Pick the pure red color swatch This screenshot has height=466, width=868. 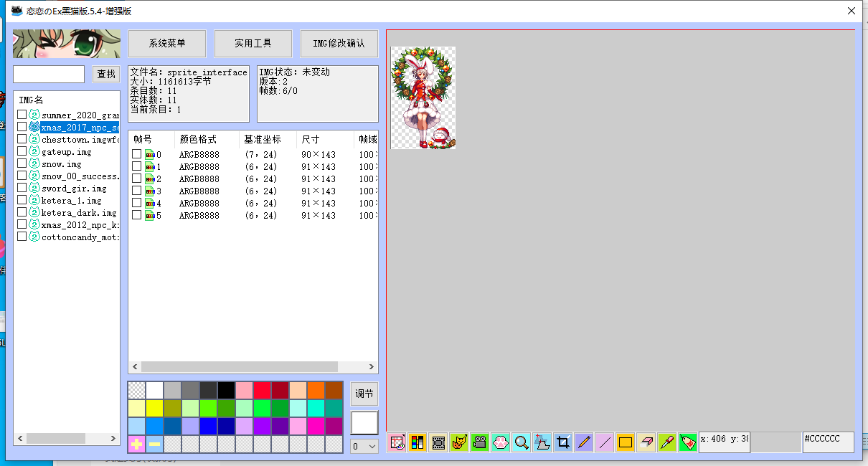click(262, 390)
